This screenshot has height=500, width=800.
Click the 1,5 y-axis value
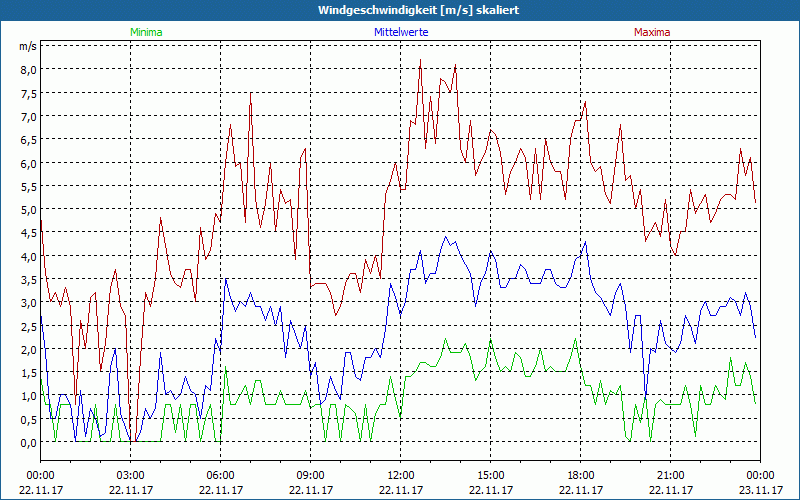pyautogui.click(x=29, y=373)
